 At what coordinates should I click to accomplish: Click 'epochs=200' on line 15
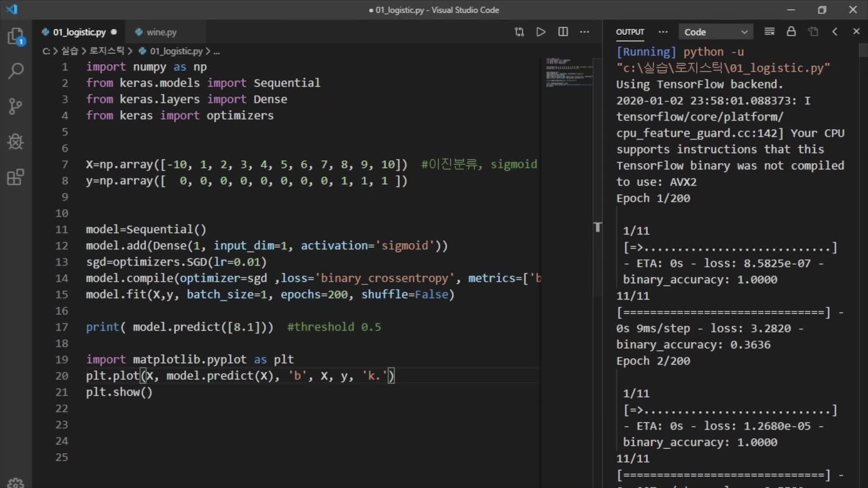[314, 295]
